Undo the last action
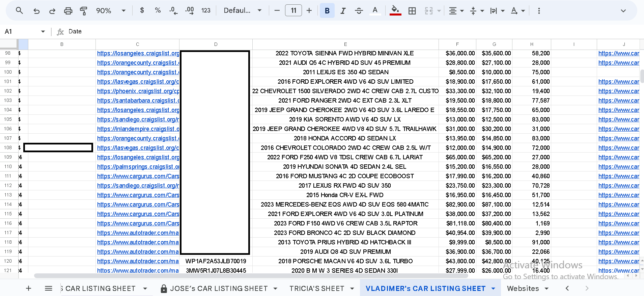Viewport: 644px width, 296px height. (x=36, y=11)
